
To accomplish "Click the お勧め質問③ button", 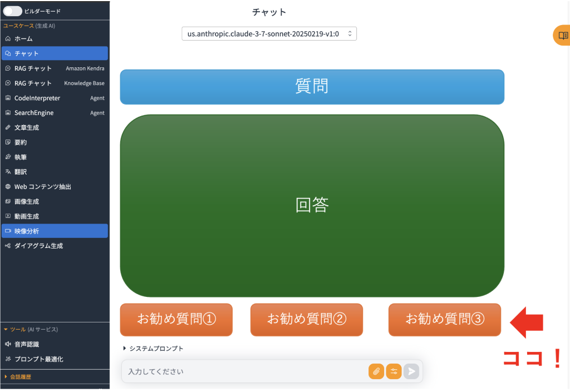I will point(445,319).
